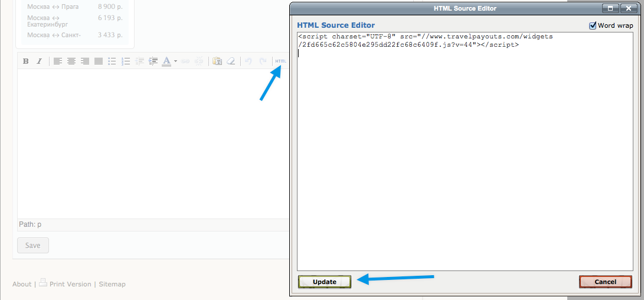Viewport: 644px width, 300px height.
Task: Click the Москва ↔ Екатеринбург route
Action: 48,21
